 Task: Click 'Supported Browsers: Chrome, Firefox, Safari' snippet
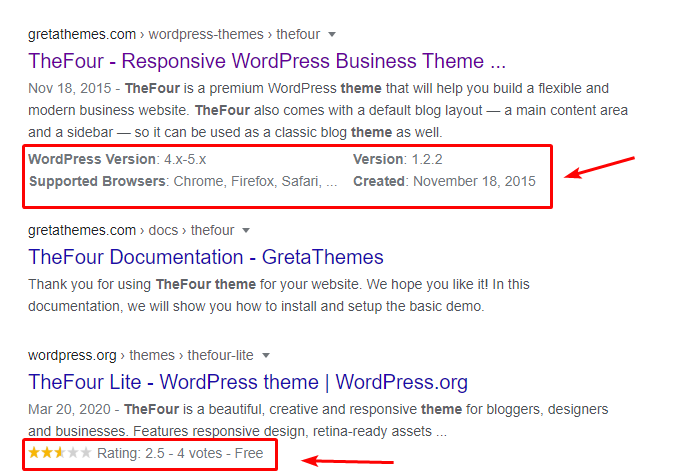[x=183, y=181]
